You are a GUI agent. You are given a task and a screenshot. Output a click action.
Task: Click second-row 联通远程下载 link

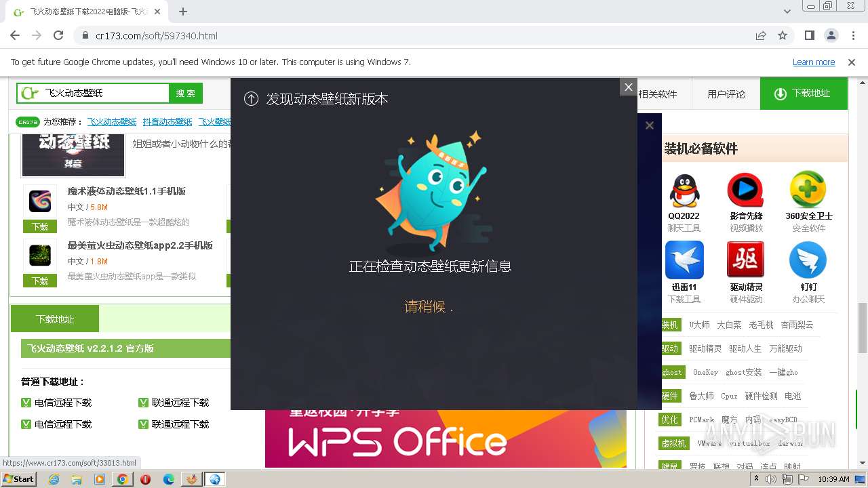[x=180, y=424]
